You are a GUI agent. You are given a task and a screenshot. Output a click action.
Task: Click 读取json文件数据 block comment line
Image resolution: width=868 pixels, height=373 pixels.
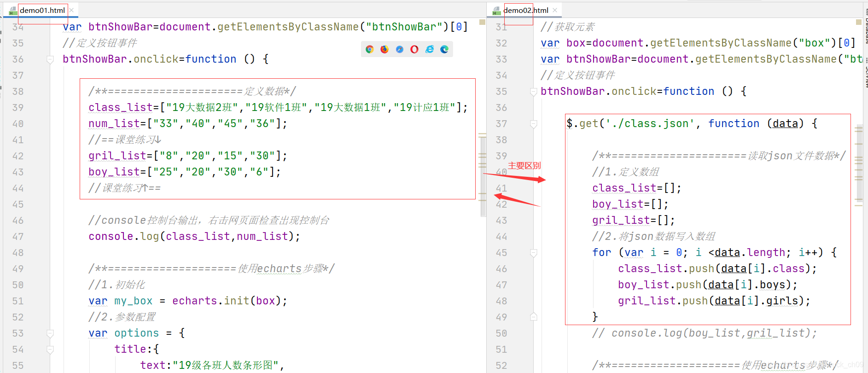tap(719, 156)
